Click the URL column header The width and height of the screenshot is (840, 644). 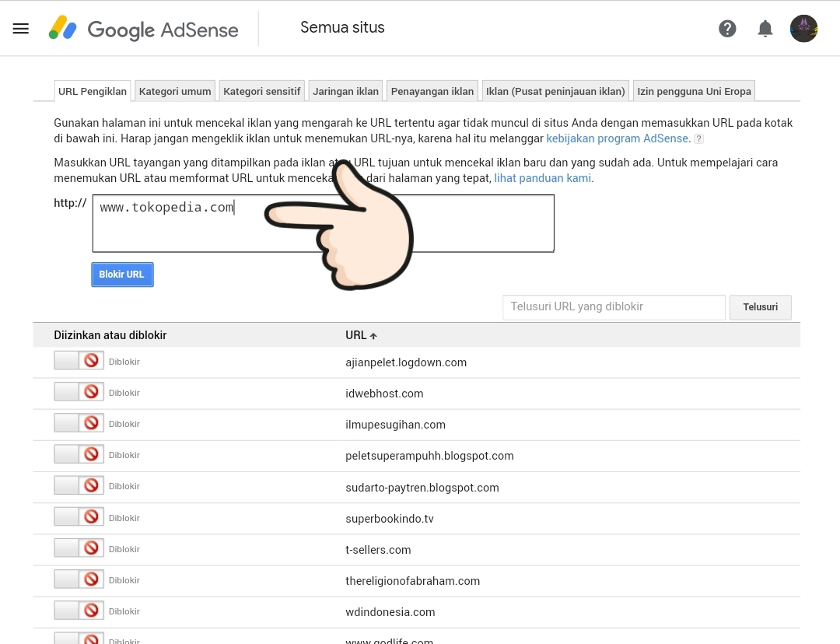tap(355, 335)
